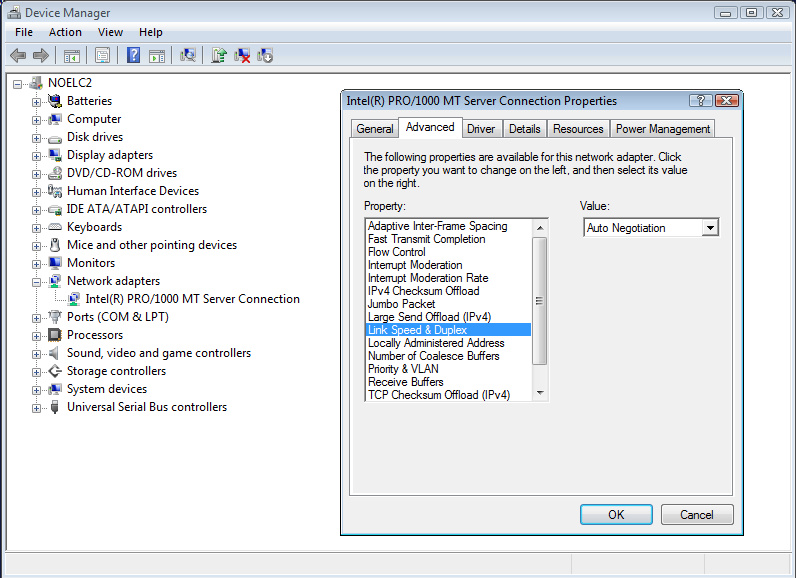Expand the Monitors tree node
This screenshot has width=796, height=578.
point(36,264)
